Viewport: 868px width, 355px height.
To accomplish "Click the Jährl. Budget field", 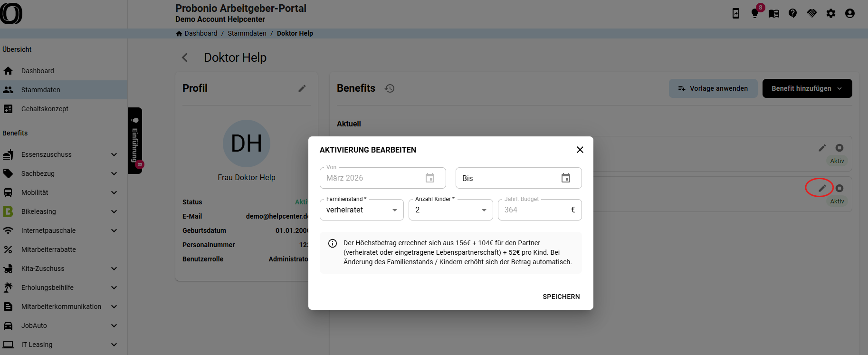I will pyautogui.click(x=540, y=210).
